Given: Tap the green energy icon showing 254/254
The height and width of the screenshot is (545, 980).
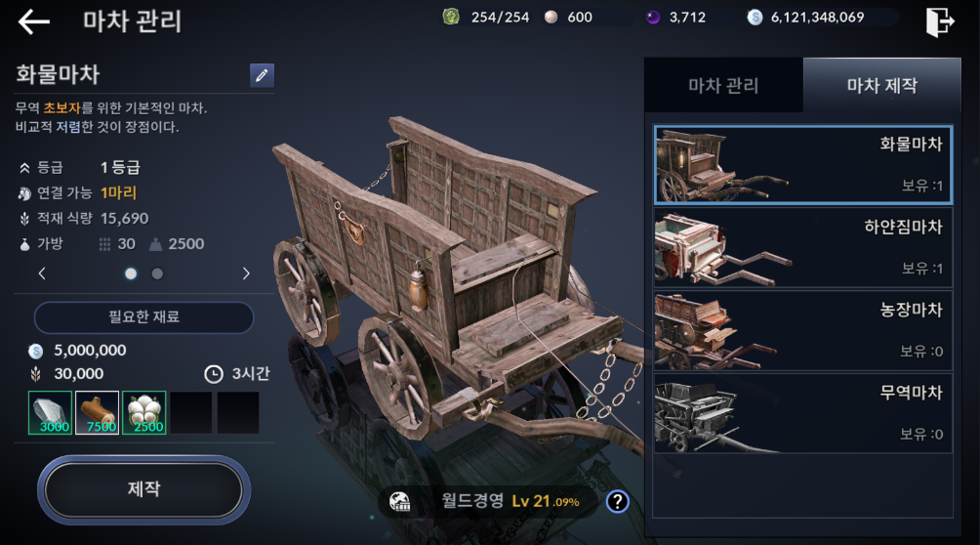Looking at the screenshot, I should [451, 17].
